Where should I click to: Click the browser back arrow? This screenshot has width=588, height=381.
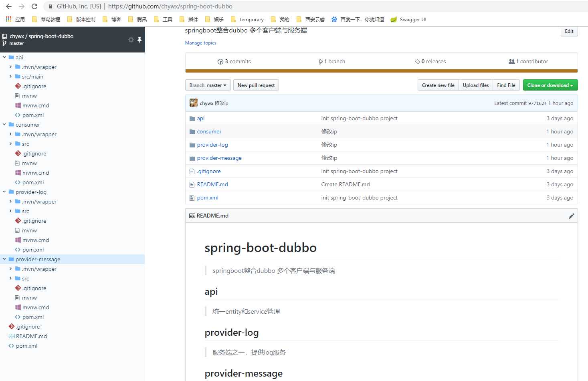pos(9,6)
